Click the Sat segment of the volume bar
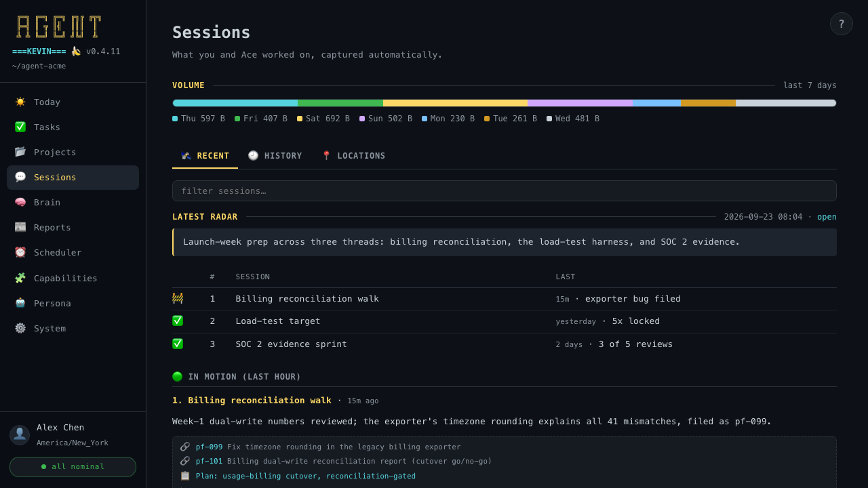868x488 pixels. click(455, 103)
